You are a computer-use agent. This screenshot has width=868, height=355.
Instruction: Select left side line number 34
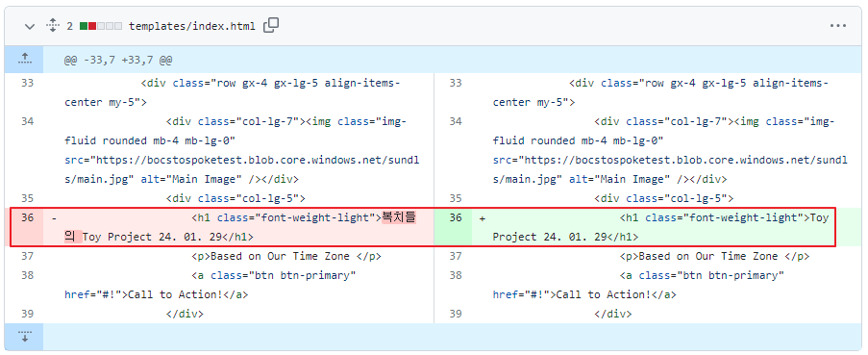[x=28, y=121]
